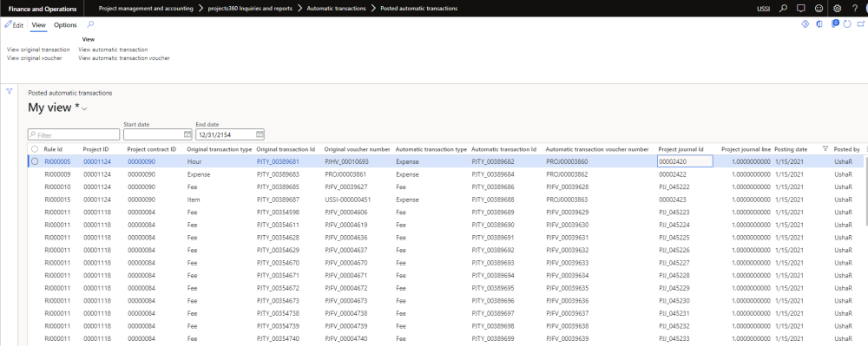Switch to the Options tab

click(x=65, y=25)
